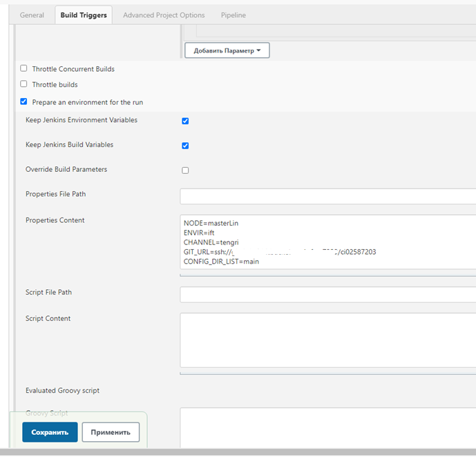The width and height of the screenshot is (476, 457).
Task: Click the Properties File Path field
Action: [327, 197]
